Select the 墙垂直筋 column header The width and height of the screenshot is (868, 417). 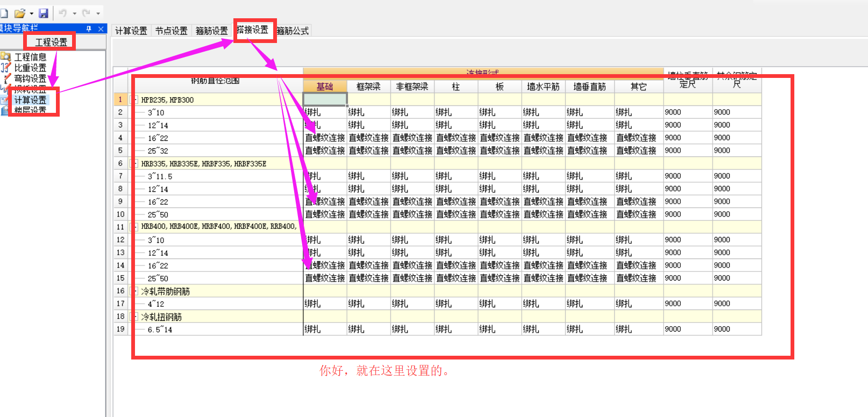click(590, 87)
